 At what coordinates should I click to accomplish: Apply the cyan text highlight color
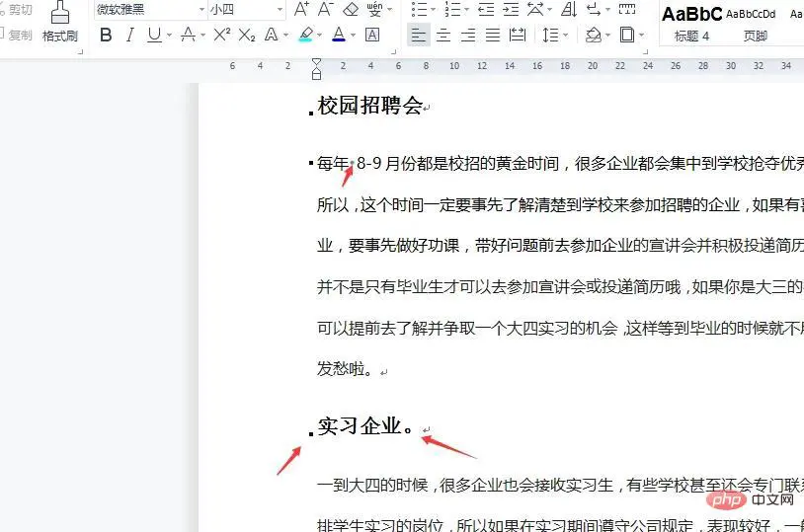point(306,35)
